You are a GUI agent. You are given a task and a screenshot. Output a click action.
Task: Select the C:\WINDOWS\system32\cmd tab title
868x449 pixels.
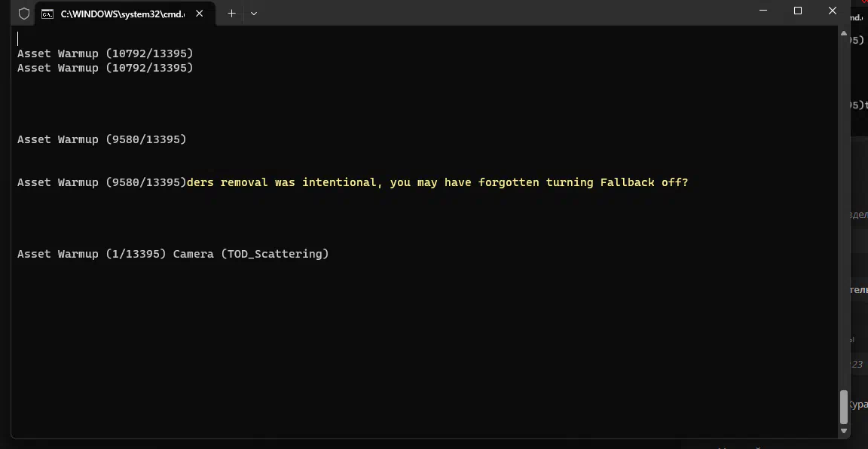[x=122, y=14]
